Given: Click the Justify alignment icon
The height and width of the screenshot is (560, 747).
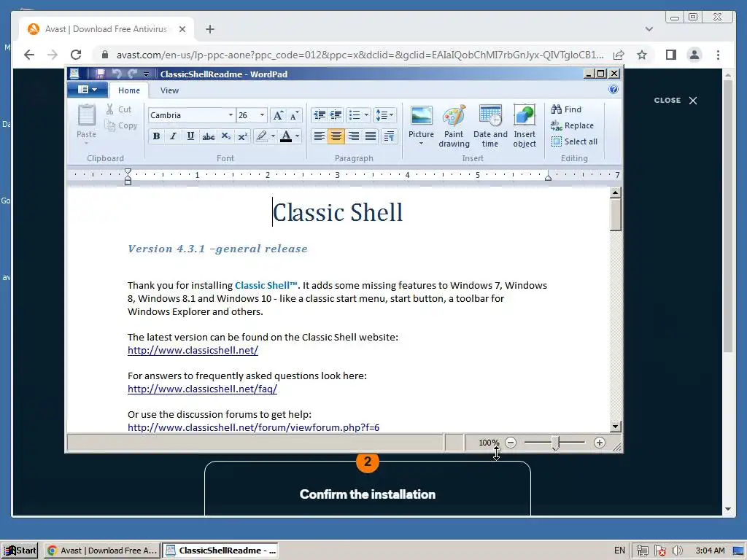Looking at the screenshot, I should 370,136.
